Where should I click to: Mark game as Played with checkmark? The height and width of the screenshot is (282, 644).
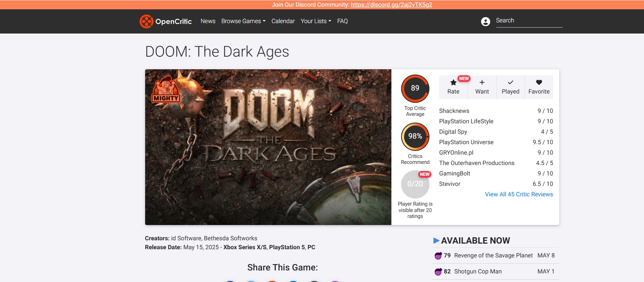pos(510,87)
